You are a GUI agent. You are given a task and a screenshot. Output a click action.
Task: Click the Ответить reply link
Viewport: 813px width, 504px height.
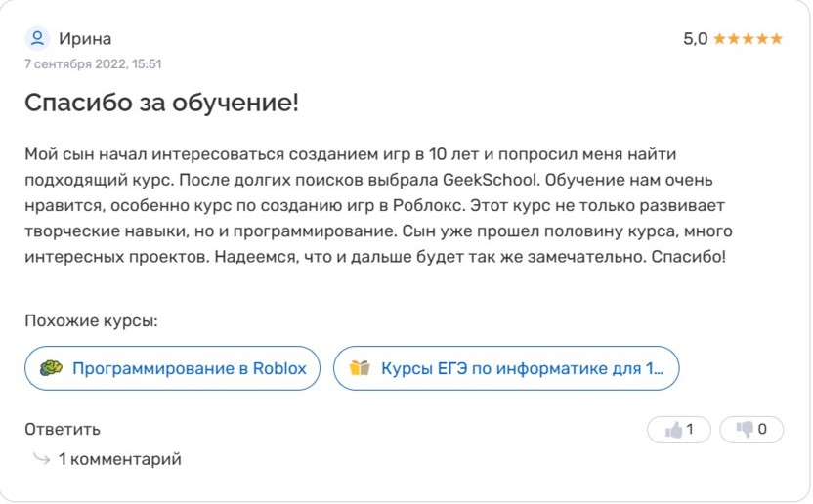pos(63,430)
